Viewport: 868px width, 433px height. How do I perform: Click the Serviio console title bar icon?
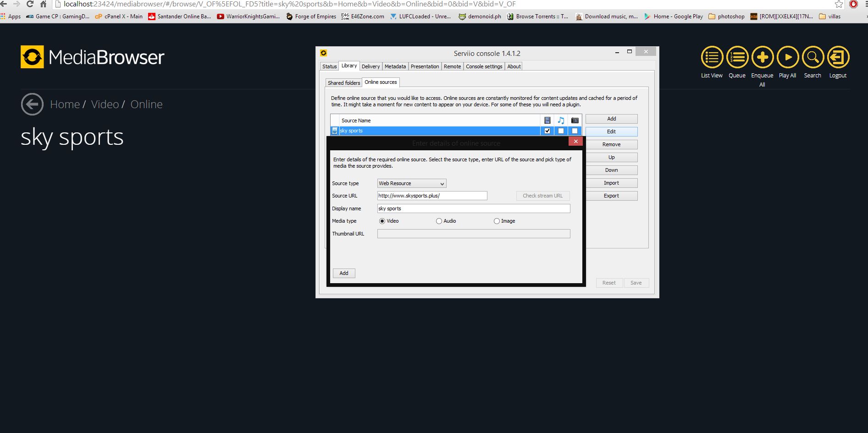tap(323, 53)
